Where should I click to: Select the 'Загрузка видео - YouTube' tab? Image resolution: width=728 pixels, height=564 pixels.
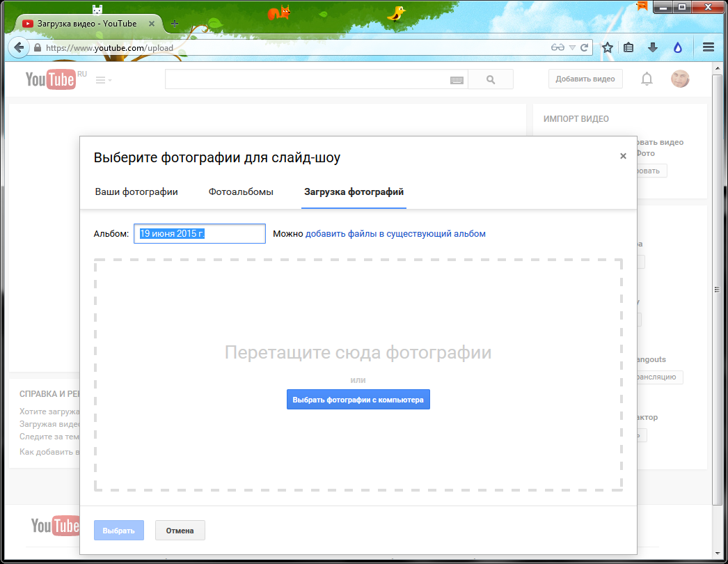tap(88, 24)
